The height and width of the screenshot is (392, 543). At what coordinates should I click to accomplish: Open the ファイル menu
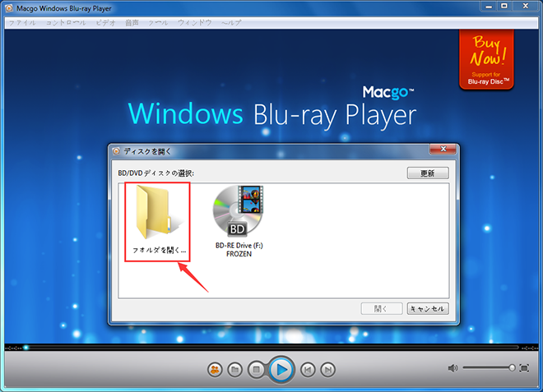click(21, 22)
